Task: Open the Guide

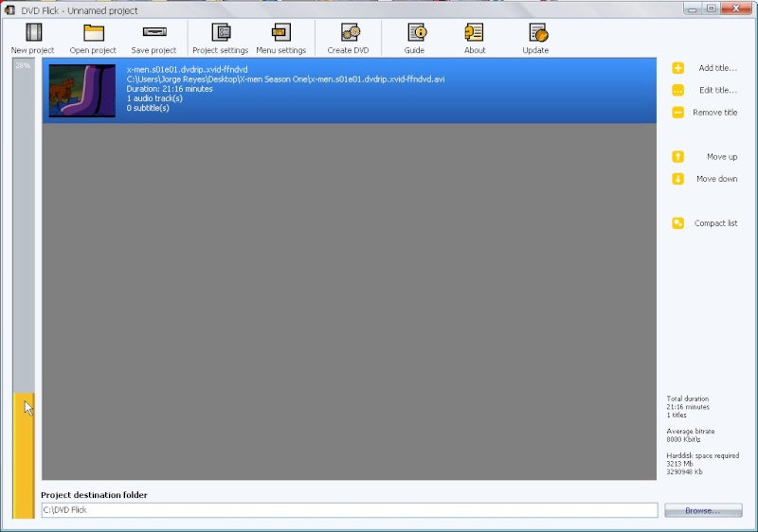Action: (415, 39)
